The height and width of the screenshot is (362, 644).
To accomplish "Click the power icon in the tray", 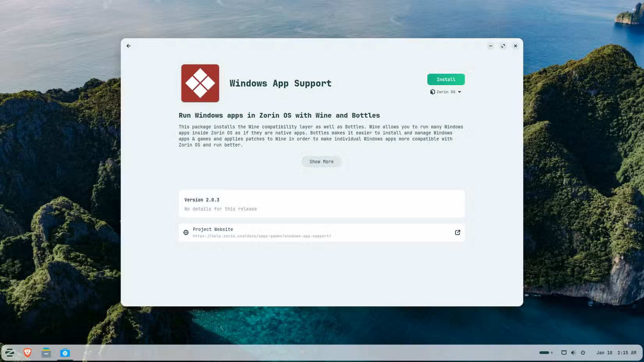I will point(583,353).
